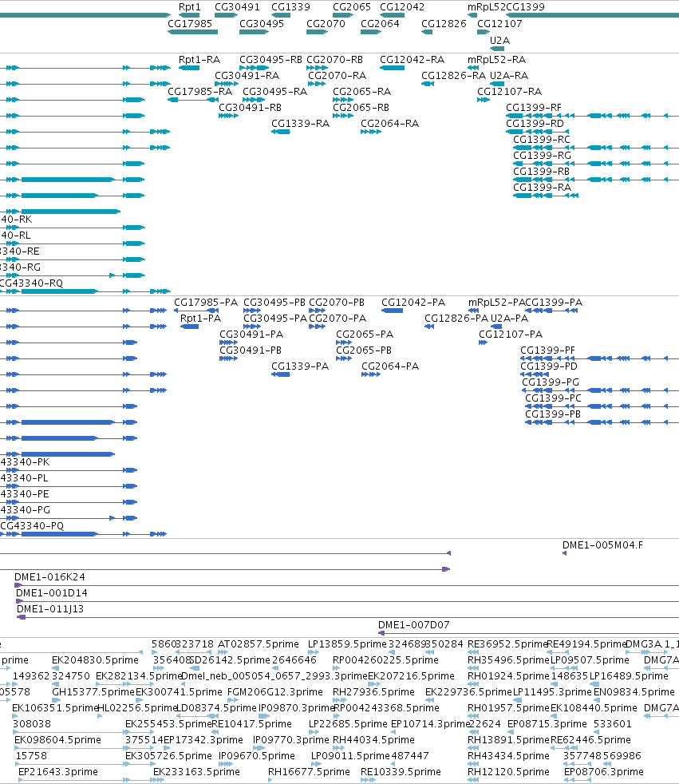Image resolution: width=679 pixels, height=784 pixels.
Task: Click protein CG12826-PA
Action: [x=456, y=319]
